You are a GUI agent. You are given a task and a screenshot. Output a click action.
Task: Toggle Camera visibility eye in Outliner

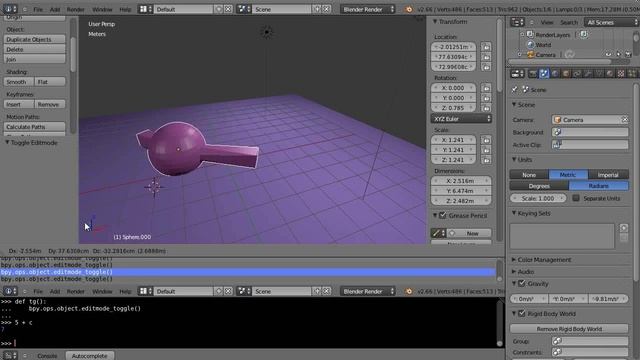609,54
